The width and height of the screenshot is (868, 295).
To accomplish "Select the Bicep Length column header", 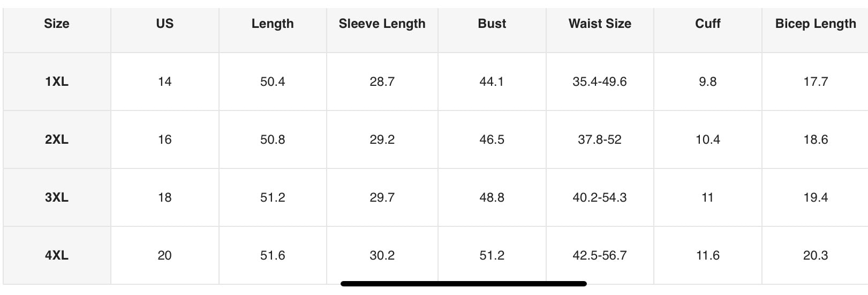I will (x=816, y=24).
